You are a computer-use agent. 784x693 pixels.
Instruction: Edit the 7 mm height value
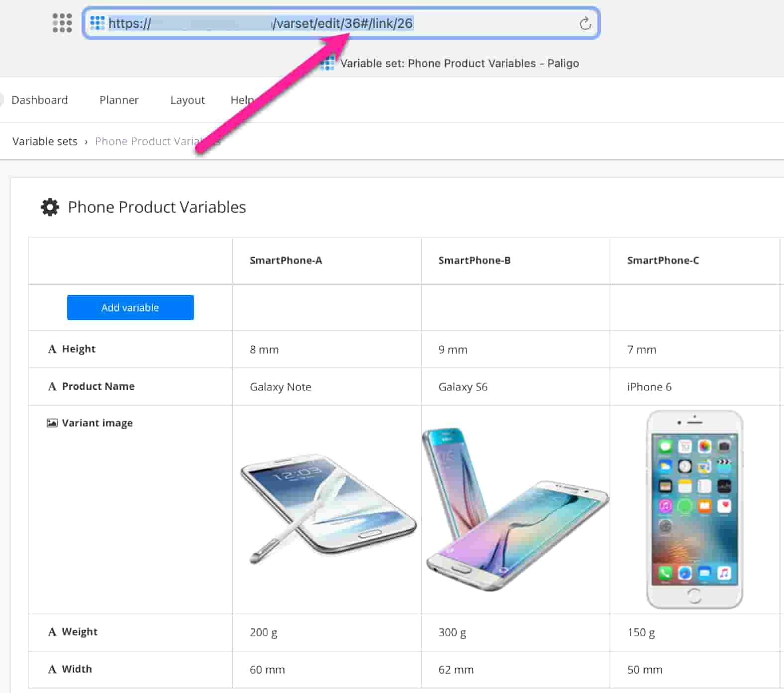point(642,349)
